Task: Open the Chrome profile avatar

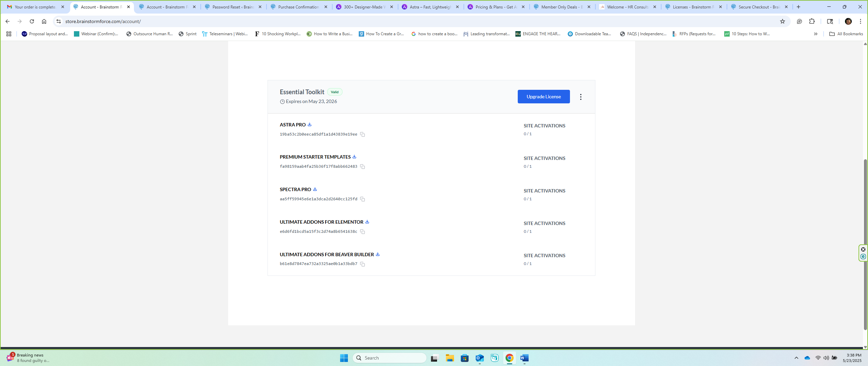Action: coord(848,21)
